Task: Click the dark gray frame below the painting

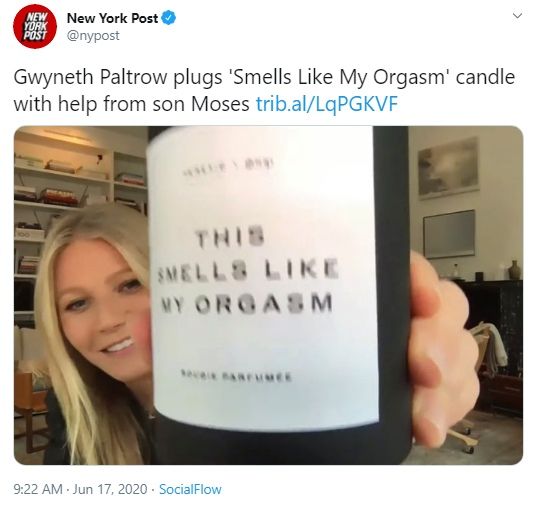Action: 449,234
